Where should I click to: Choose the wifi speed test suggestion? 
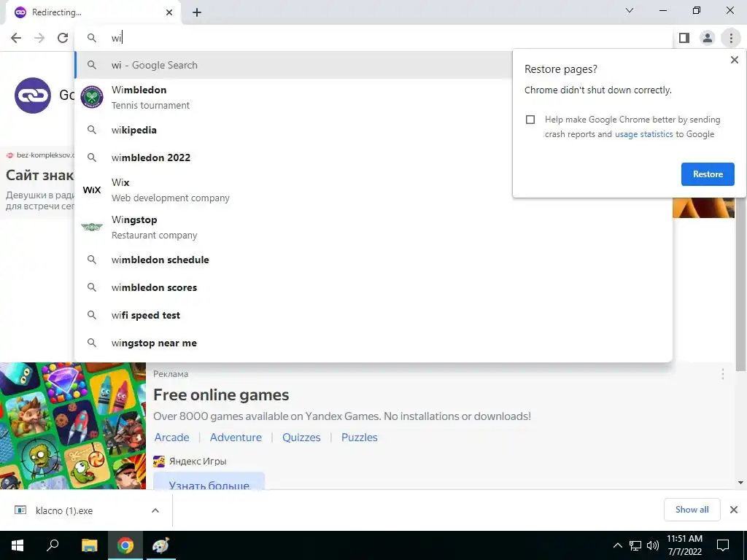click(373, 315)
